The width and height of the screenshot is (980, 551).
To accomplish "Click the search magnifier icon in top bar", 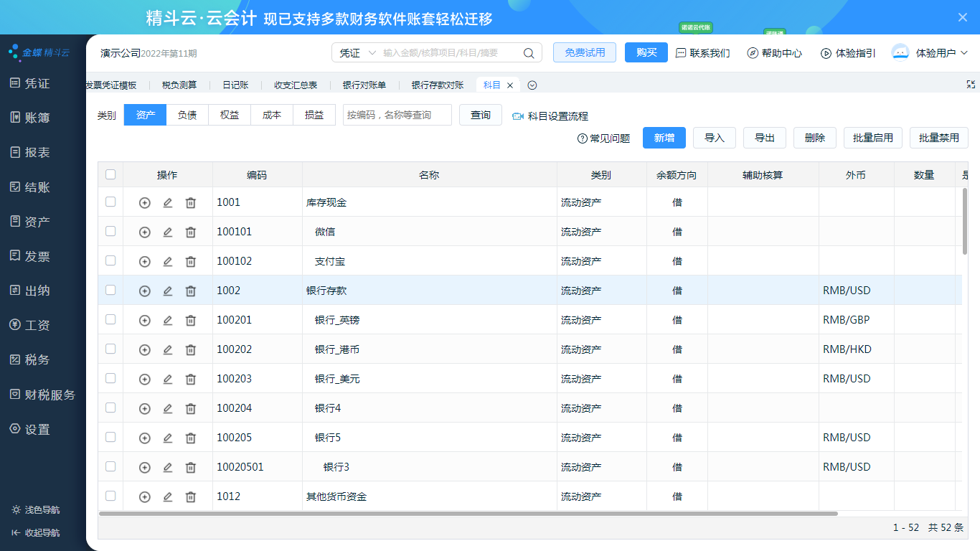I will tap(529, 53).
